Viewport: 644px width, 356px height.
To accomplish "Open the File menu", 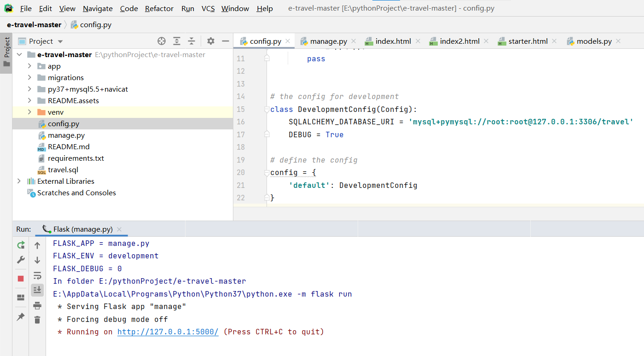I will [x=26, y=8].
